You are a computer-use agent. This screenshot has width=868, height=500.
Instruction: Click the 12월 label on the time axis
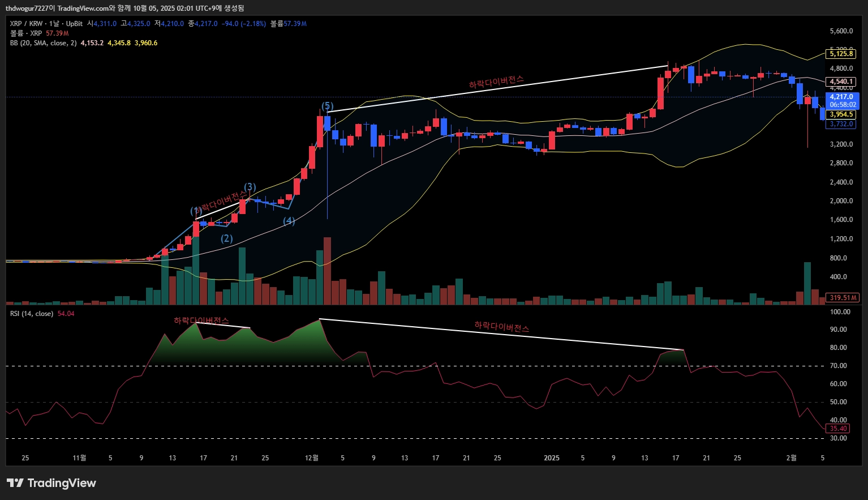(x=312, y=458)
